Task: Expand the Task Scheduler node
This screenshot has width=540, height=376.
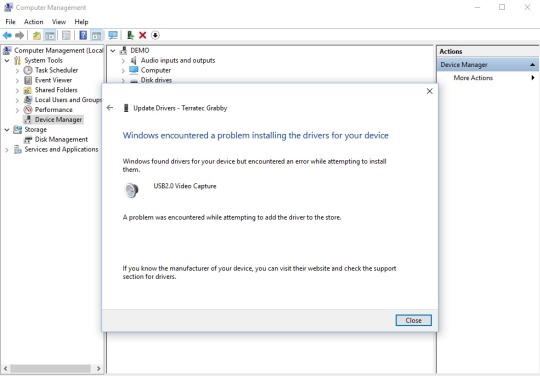Action: point(17,71)
